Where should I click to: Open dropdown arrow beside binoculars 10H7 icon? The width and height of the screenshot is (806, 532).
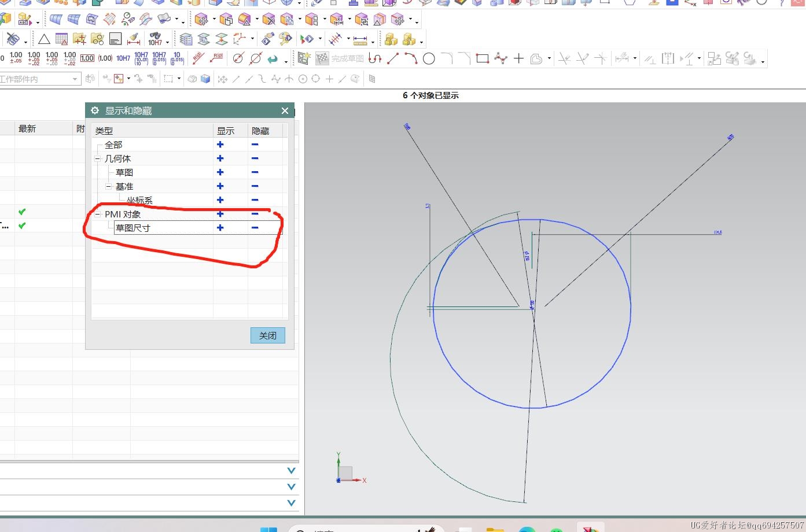167,42
